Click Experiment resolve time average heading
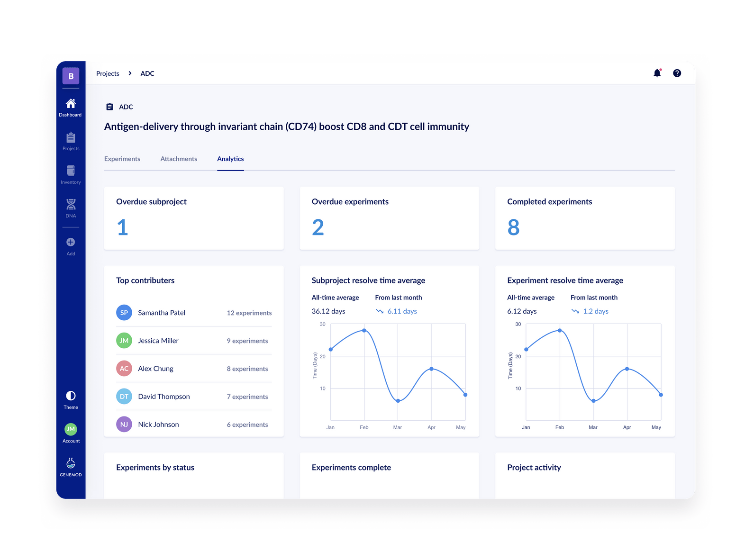Screen dimensions: 745x560 [565, 280]
